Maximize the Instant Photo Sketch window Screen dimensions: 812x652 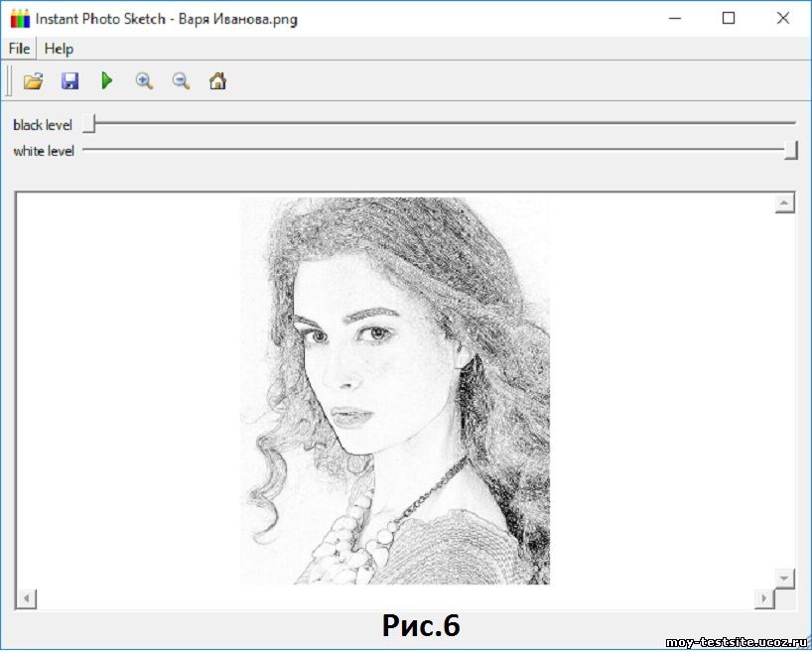coord(728,19)
